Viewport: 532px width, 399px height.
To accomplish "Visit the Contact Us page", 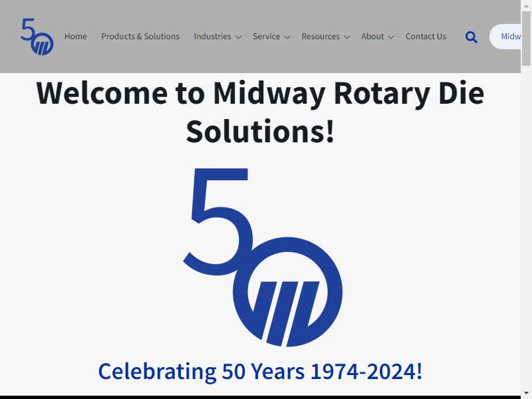I will click(x=426, y=37).
